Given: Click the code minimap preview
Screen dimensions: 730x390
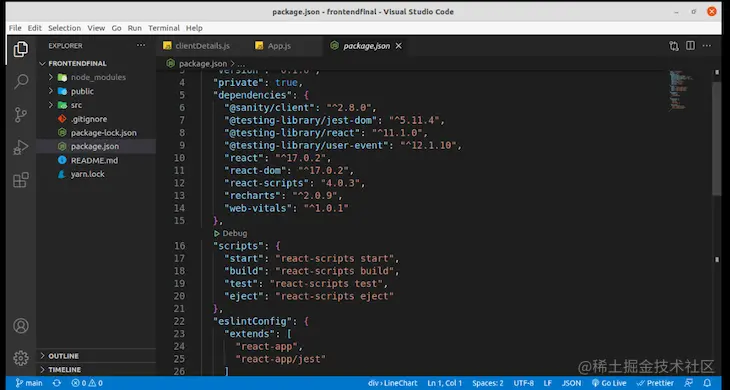Looking at the screenshot, I should [681, 91].
